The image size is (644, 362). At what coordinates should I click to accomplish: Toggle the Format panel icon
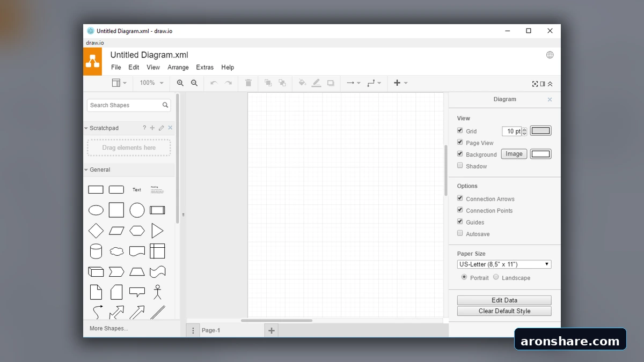(x=543, y=84)
